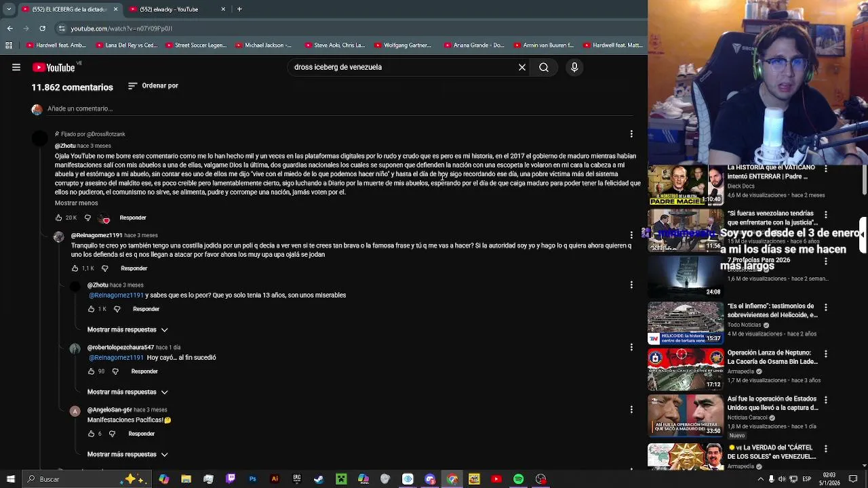868x488 pixels.
Task: Open the Padre Maciel video thumbnail
Action: 686,184
